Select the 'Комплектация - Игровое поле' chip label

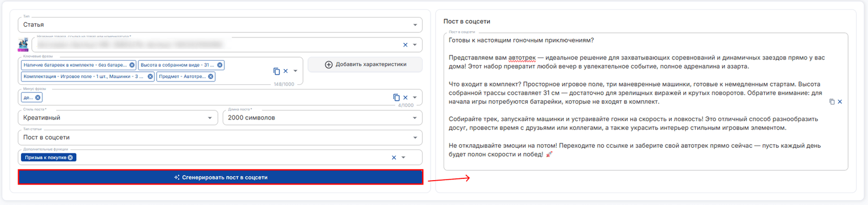84,76
